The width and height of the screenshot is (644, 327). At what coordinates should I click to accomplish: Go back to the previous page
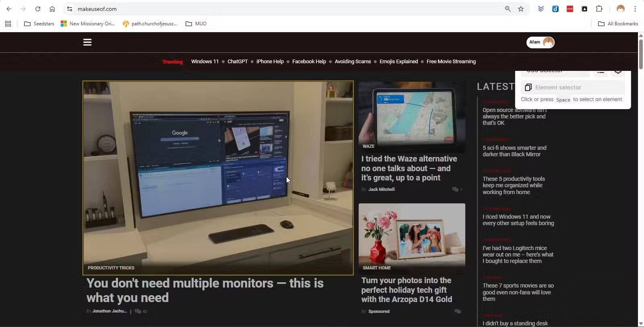pos(9,9)
